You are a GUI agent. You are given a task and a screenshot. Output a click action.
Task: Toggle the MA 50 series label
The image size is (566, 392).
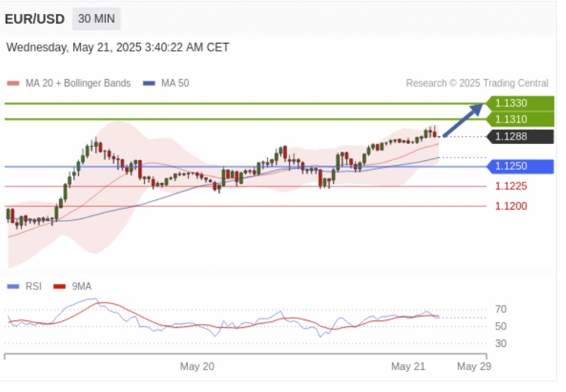pyautogui.click(x=175, y=83)
